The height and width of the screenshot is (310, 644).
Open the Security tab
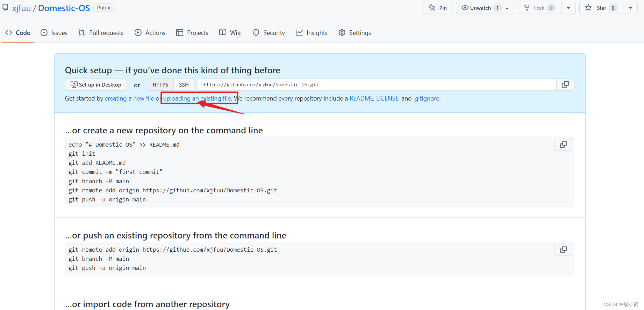(x=269, y=32)
